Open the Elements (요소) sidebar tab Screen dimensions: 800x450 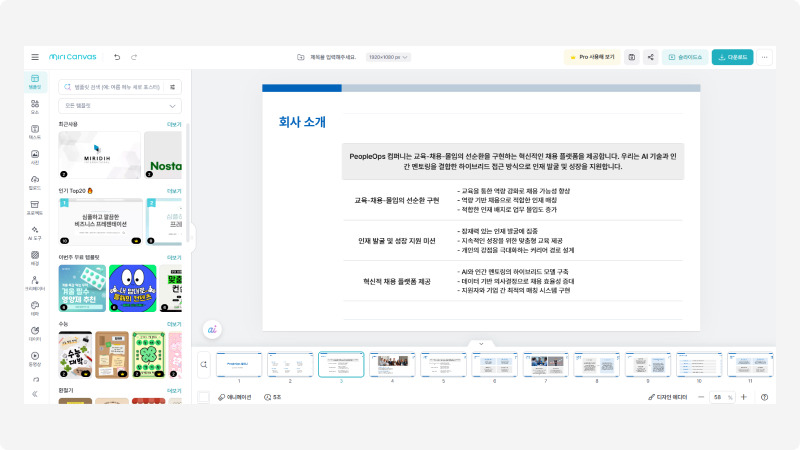pyautogui.click(x=35, y=107)
